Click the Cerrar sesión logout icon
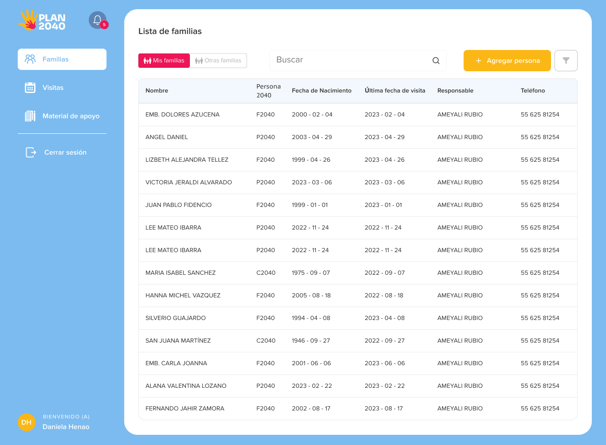This screenshot has width=606, height=445. pos(31,152)
